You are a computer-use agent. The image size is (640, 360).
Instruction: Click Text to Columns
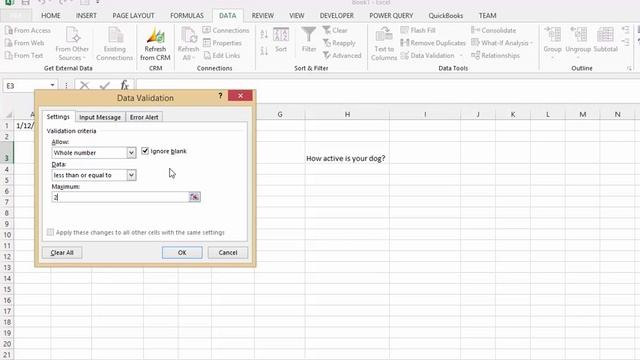384,44
